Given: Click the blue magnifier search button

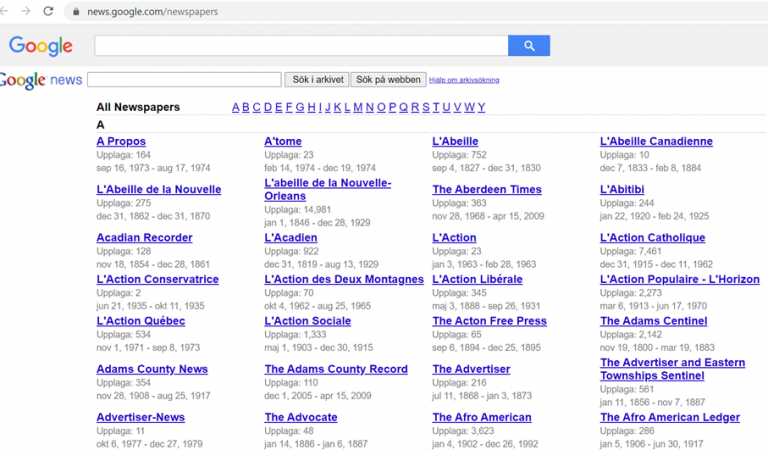Looking at the screenshot, I should tap(529, 46).
